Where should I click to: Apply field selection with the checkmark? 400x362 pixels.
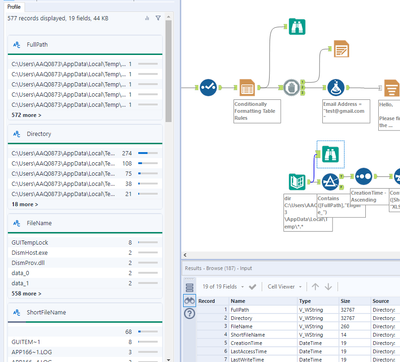(x=253, y=287)
